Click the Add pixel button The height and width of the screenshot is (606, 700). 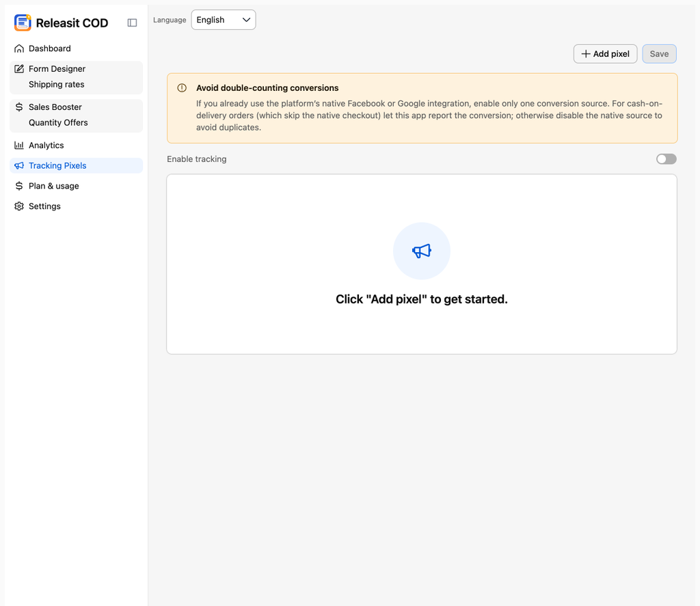tap(605, 54)
